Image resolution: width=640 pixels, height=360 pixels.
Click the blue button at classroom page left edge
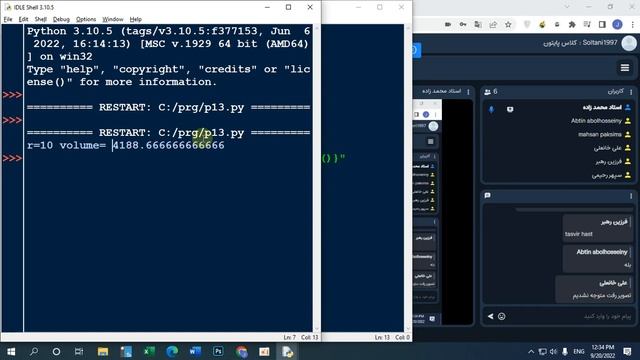click(x=416, y=51)
